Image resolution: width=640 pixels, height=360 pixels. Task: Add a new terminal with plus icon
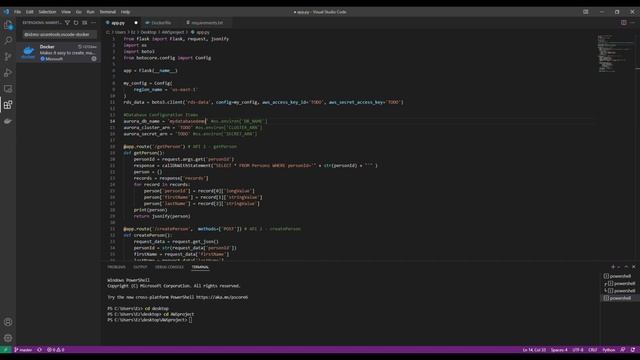point(613,267)
